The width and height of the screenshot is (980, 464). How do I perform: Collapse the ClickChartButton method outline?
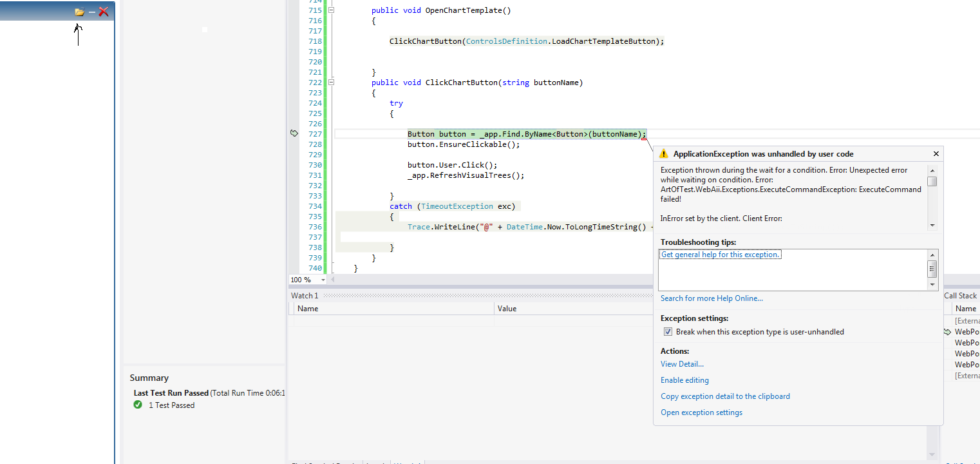(x=331, y=82)
